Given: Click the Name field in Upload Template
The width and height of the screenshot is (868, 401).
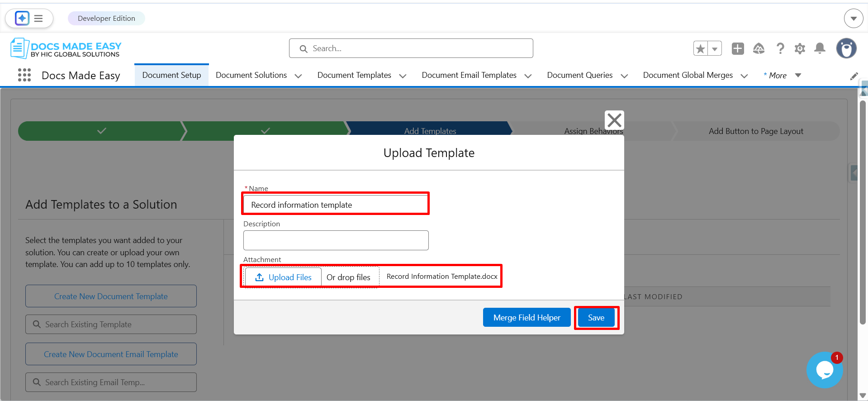Looking at the screenshot, I should (336, 205).
